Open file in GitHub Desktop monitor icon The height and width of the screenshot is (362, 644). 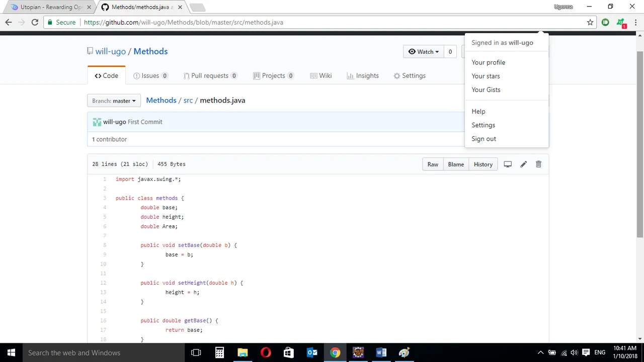(508, 164)
